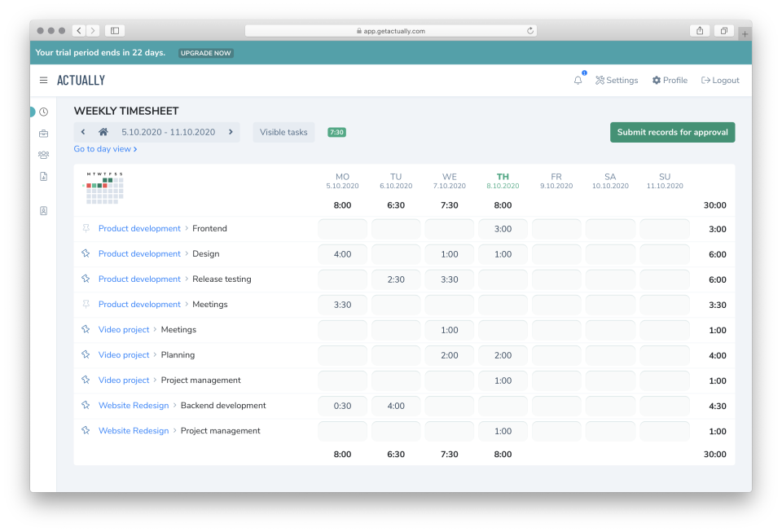Open Video project link in Planning row
This screenshot has width=782, height=532.
tap(124, 355)
